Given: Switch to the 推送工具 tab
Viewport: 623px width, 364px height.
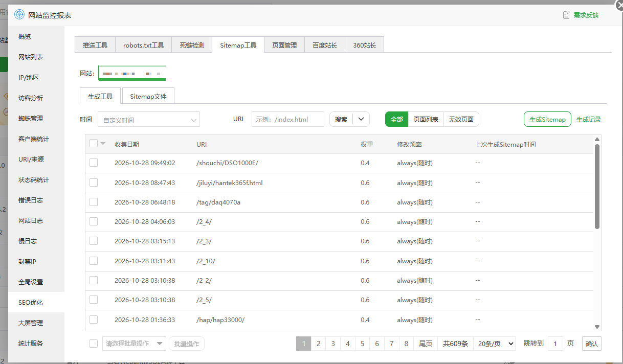Looking at the screenshot, I should (x=95, y=45).
